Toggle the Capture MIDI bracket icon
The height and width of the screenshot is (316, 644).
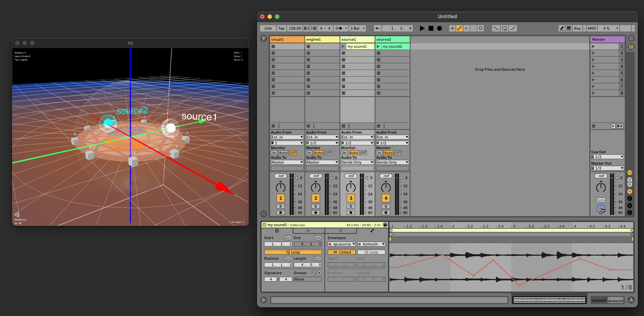pos(473,28)
